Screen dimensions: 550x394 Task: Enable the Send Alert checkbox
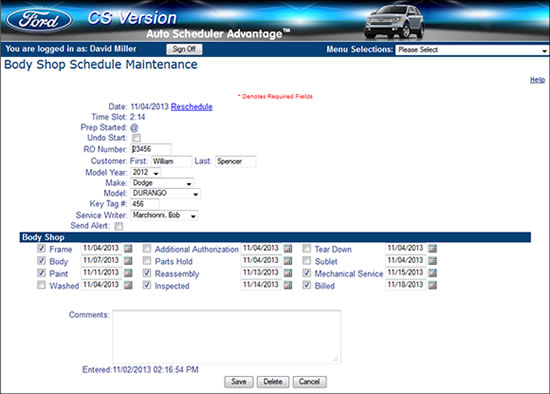tap(119, 226)
